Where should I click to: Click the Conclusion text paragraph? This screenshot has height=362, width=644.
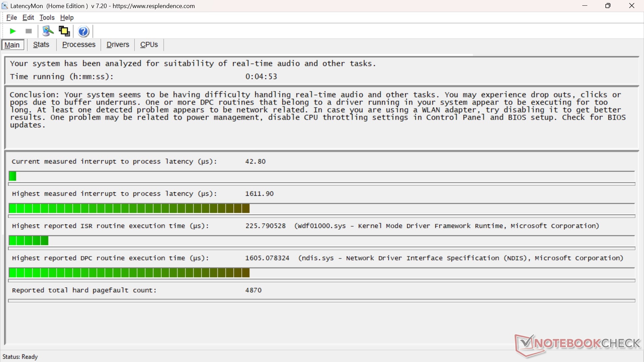[318, 110]
